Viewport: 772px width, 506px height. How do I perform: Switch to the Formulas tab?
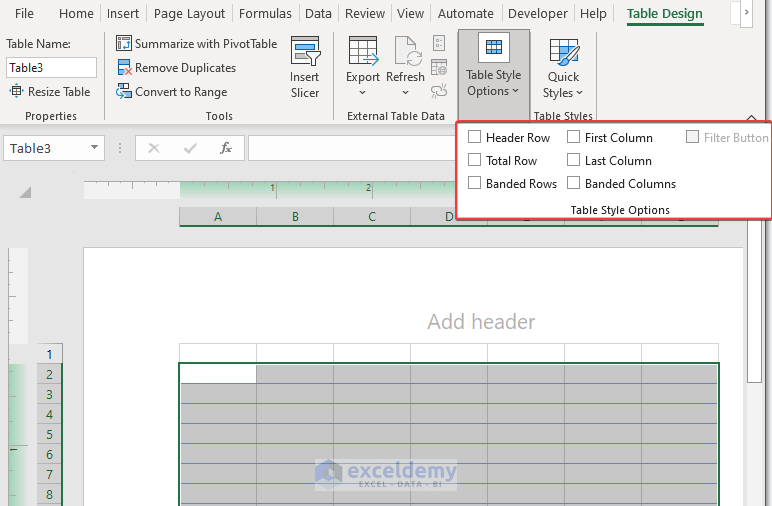point(265,13)
